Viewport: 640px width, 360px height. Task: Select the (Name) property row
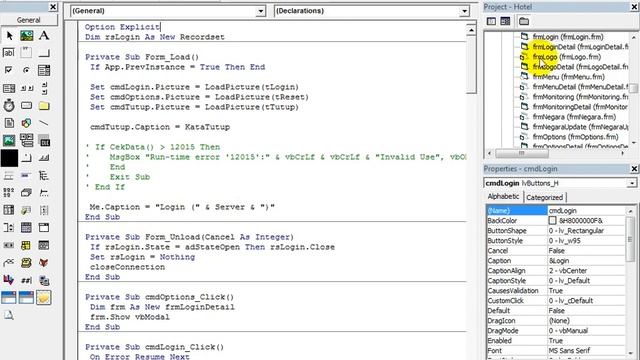pyautogui.click(x=556, y=211)
